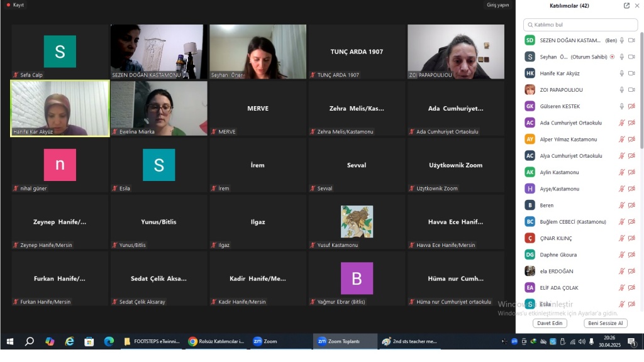
Task: Click camera-off icon for Ayşe/Kastamonu
Action: pyautogui.click(x=631, y=189)
